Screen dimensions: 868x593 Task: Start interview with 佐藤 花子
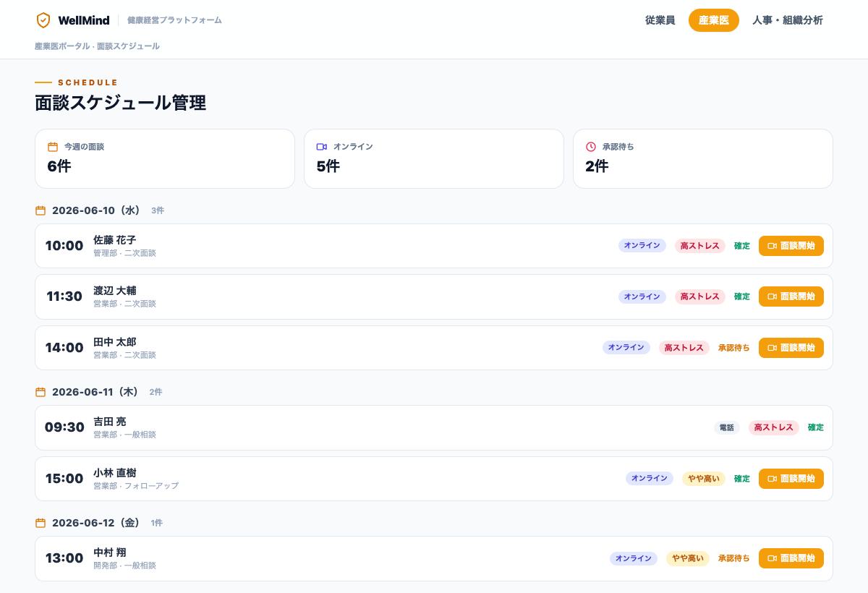[791, 246]
